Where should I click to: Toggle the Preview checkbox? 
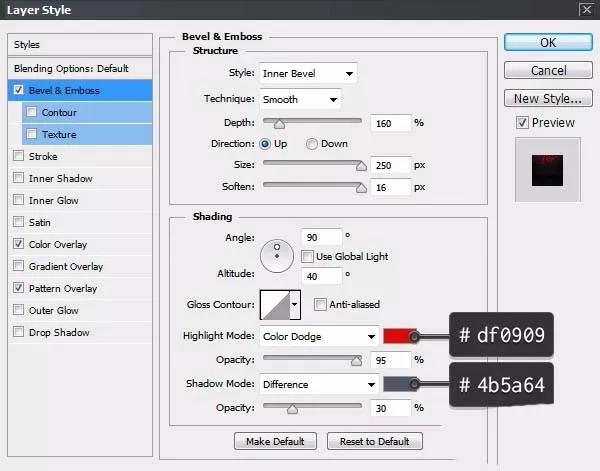click(522, 122)
